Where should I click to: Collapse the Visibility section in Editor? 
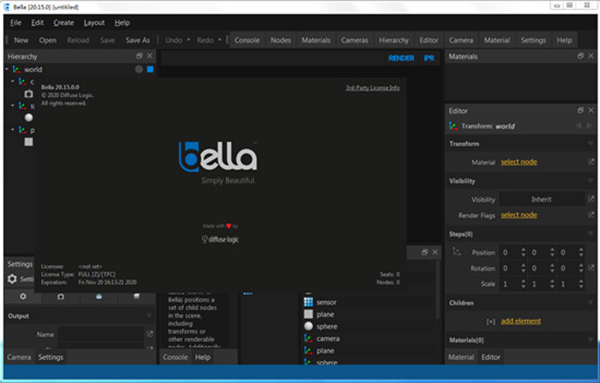(x=590, y=181)
